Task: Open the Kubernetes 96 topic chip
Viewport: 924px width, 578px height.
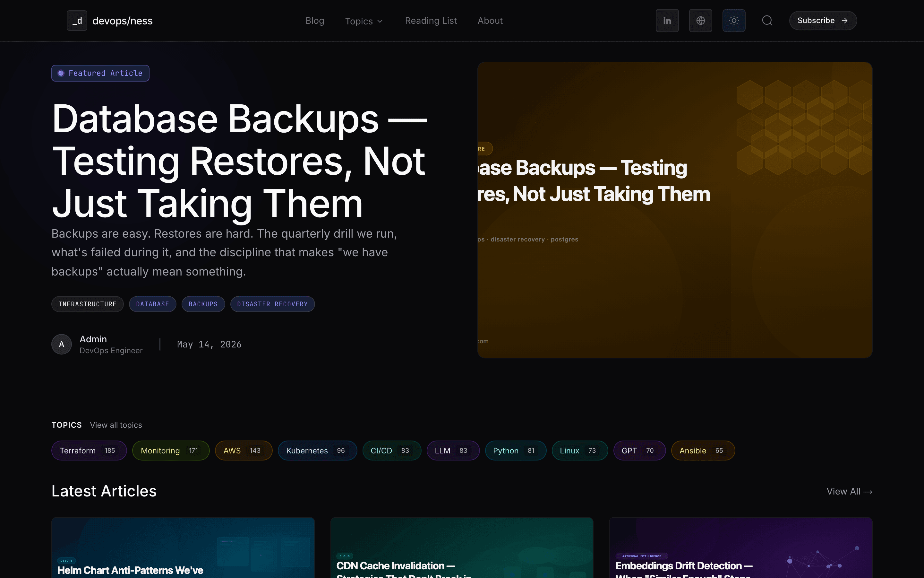Action: [x=317, y=450]
